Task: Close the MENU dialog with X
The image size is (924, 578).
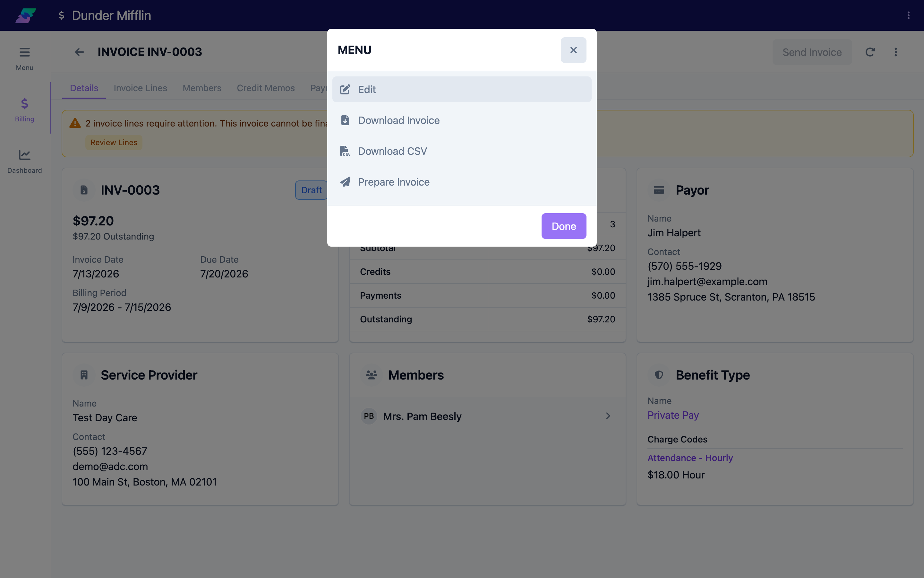Action: (x=573, y=50)
